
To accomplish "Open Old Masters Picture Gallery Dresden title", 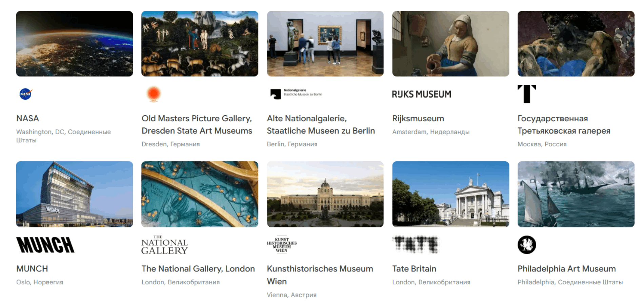I will coord(197,124).
